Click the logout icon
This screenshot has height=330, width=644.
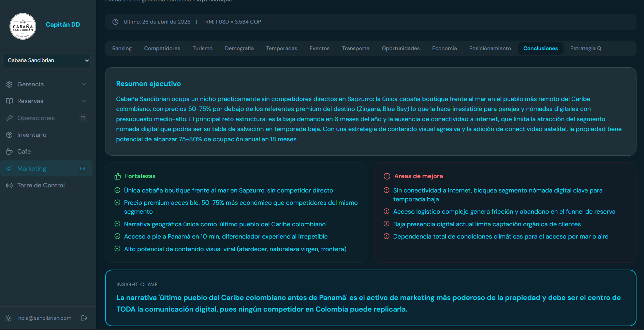[x=85, y=318]
